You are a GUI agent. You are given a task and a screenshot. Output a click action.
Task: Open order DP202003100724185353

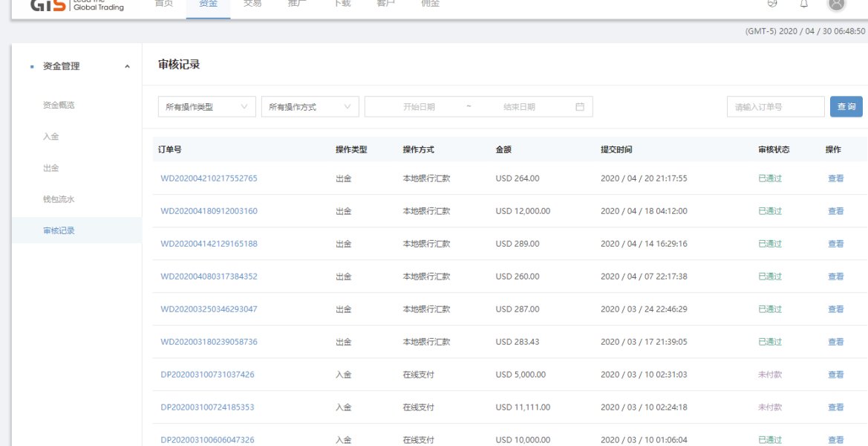pos(208,407)
